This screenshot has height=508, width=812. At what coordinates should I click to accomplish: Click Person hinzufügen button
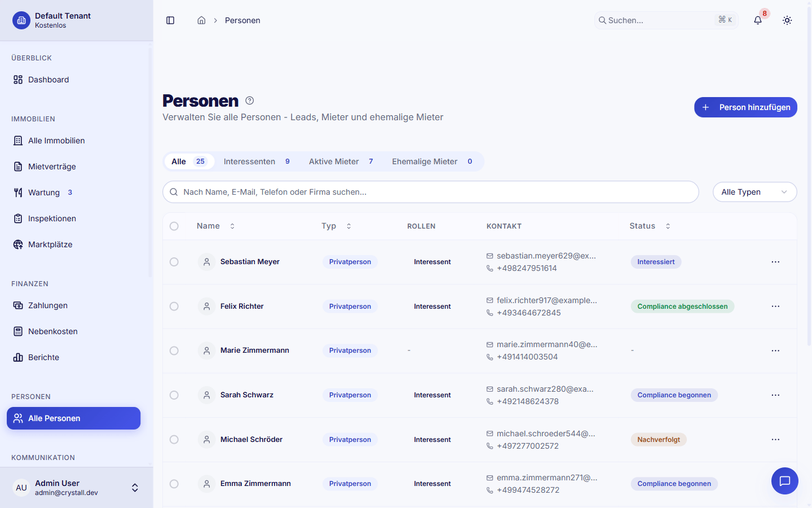pos(745,107)
